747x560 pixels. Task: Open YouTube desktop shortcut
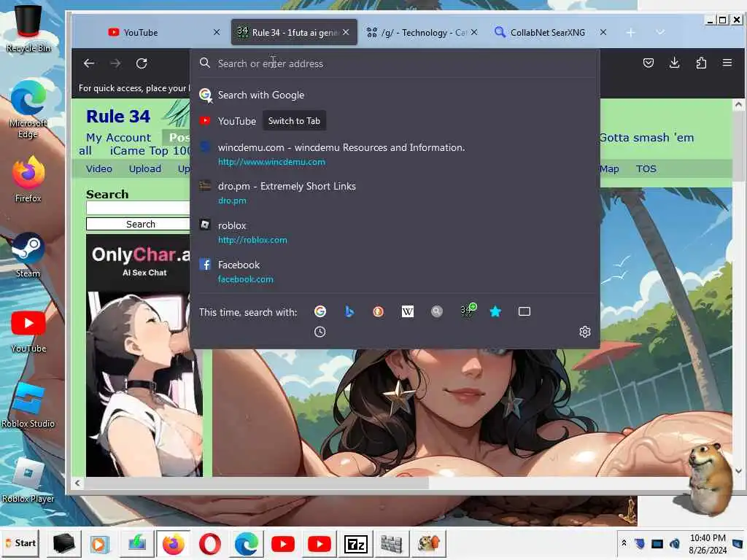coord(28,330)
